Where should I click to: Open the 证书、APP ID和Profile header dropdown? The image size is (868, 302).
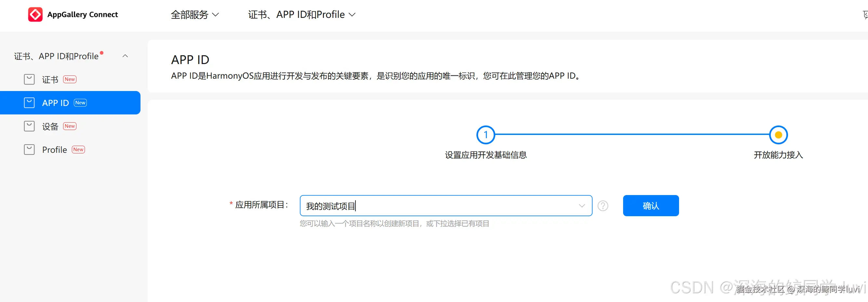pos(301,15)
